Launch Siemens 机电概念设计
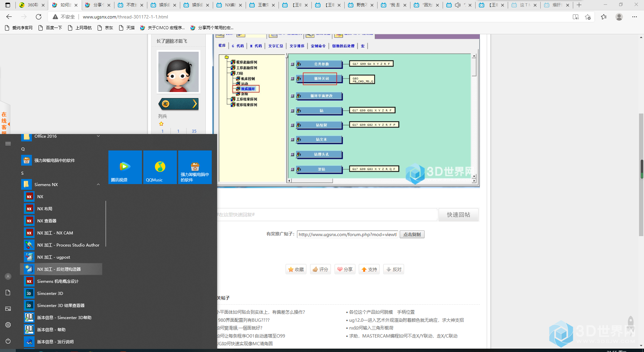Viewport: 644px width, 352px height. (61, 281)
